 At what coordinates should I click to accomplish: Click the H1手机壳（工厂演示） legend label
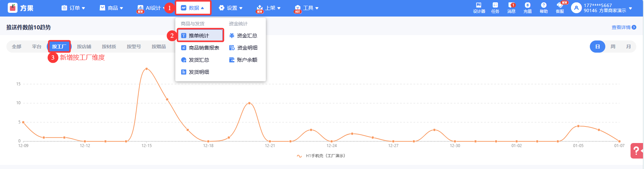pos(325,156)
